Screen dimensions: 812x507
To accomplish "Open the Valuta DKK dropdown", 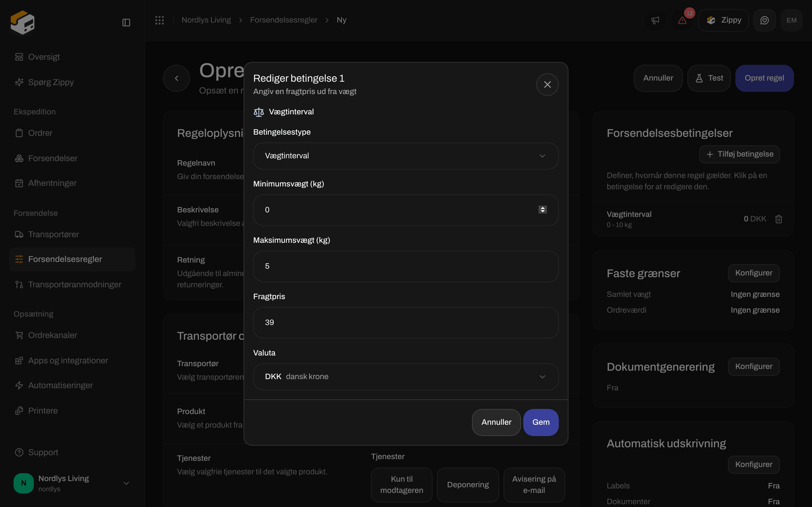I will 406,377.
